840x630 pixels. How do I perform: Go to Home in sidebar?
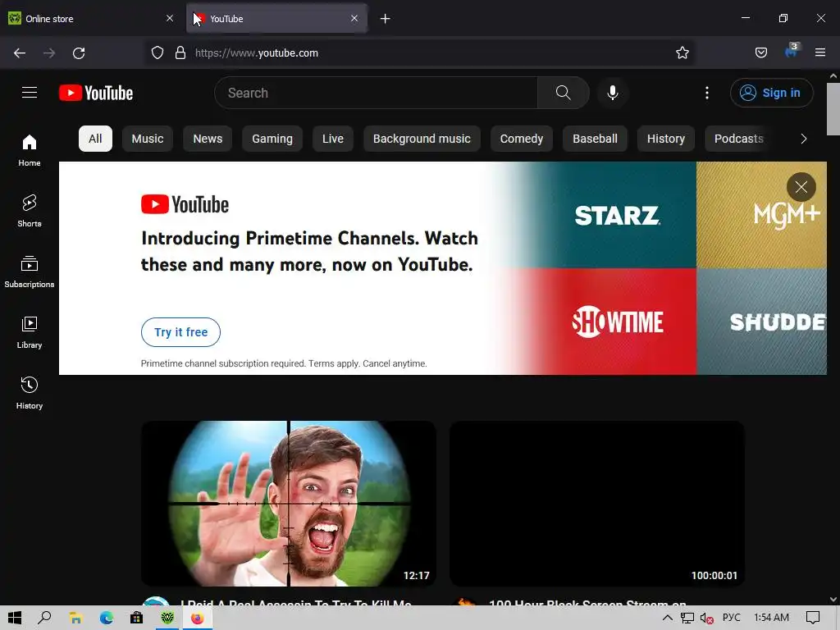point(30,151)
